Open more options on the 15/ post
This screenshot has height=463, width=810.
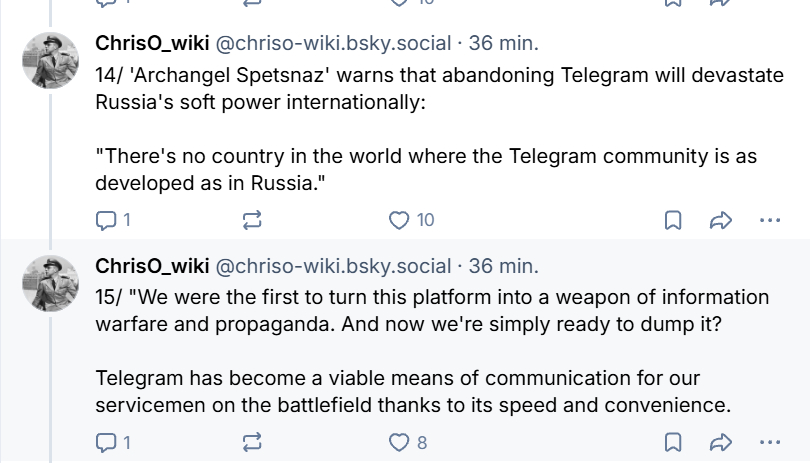coord(769,442)
